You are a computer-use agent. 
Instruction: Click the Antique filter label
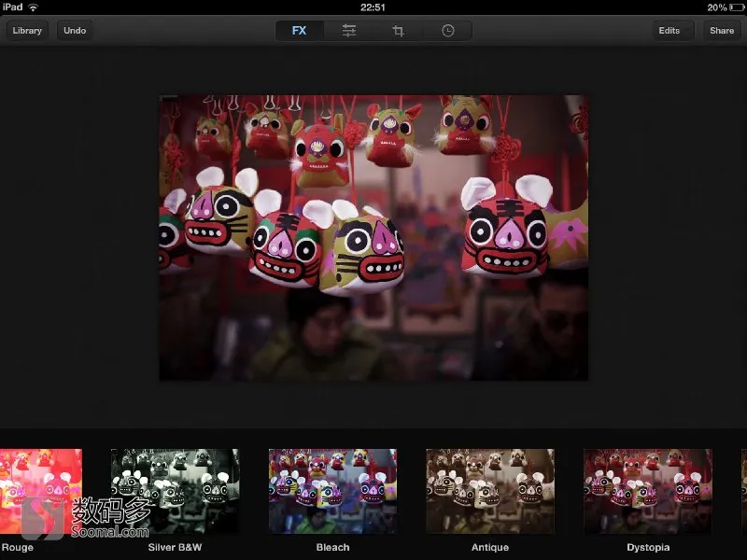(x=490, y=547)
